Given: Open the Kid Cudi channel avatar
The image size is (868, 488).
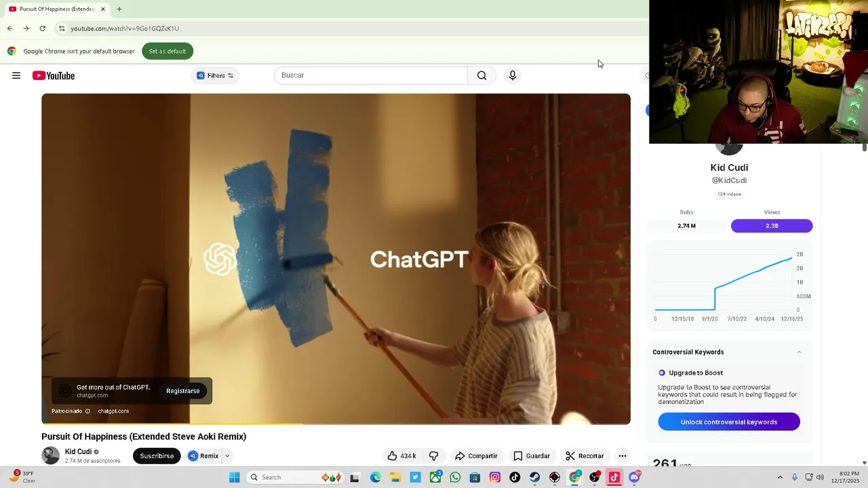Looking at the screenshot, I should pyautogui.click(x=51, y=455).
